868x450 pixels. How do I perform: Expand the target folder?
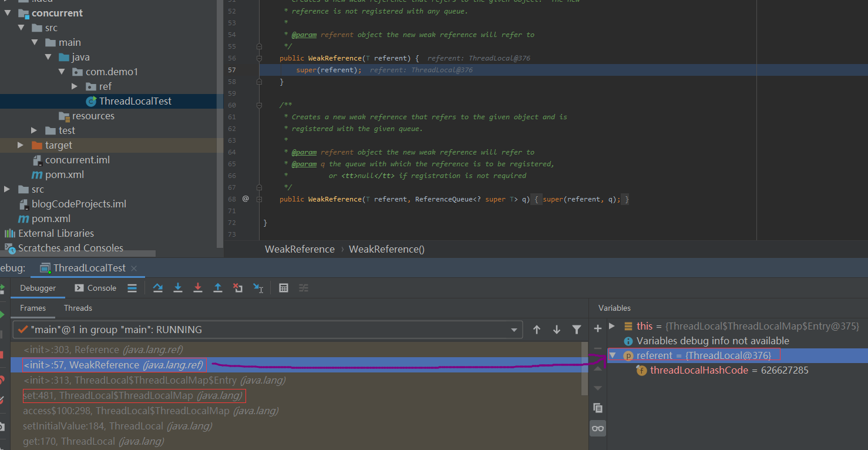(x=21, y=145)
